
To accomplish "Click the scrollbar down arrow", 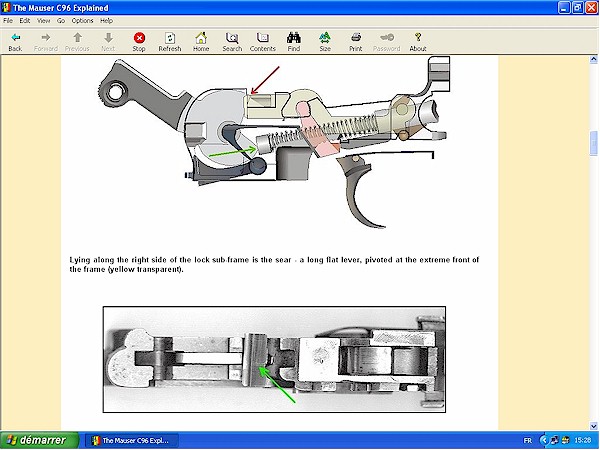I will (593, 426).
